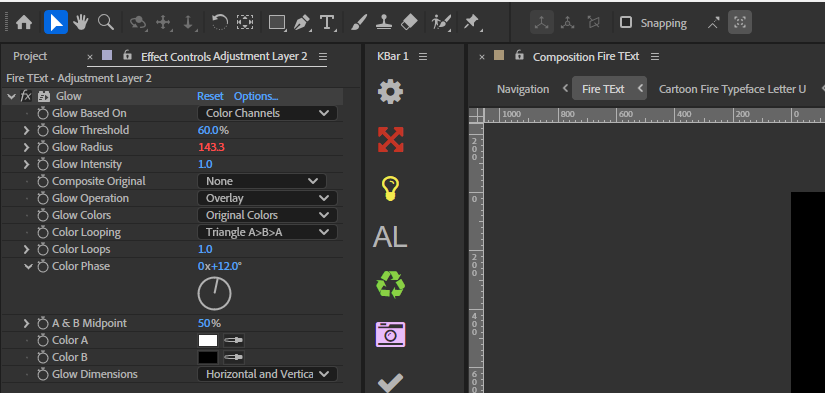Screen dimensions: 825x393
Task: Expand Glow Threshold property
Action: click(x=26, y=130)
